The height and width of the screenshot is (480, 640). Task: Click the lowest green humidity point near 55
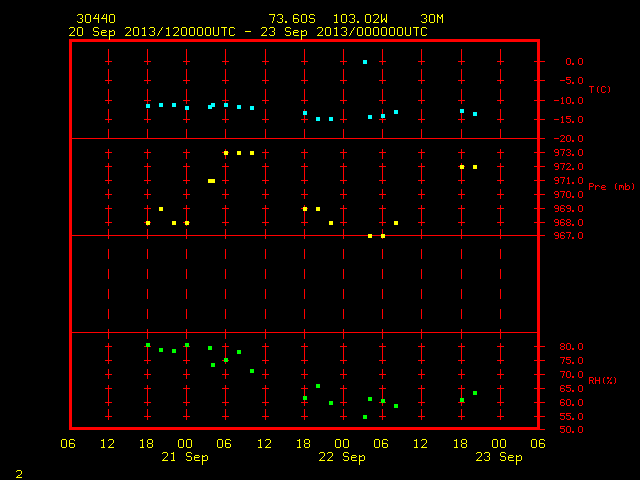pyautogui.click(x=365, y=417)
